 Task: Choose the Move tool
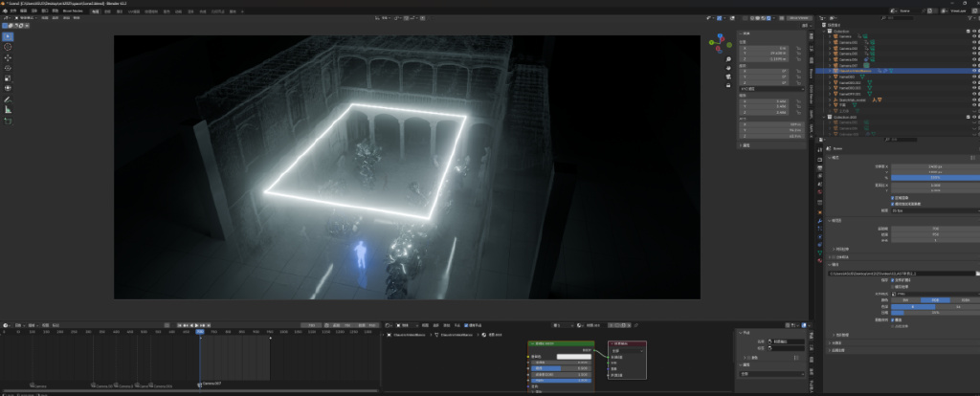tap(8, 57)
